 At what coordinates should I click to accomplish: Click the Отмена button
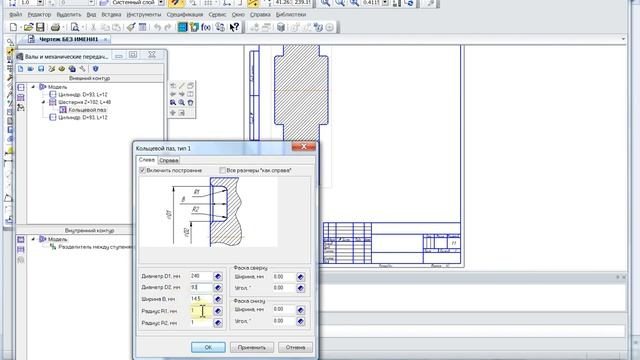pos(296,347)
